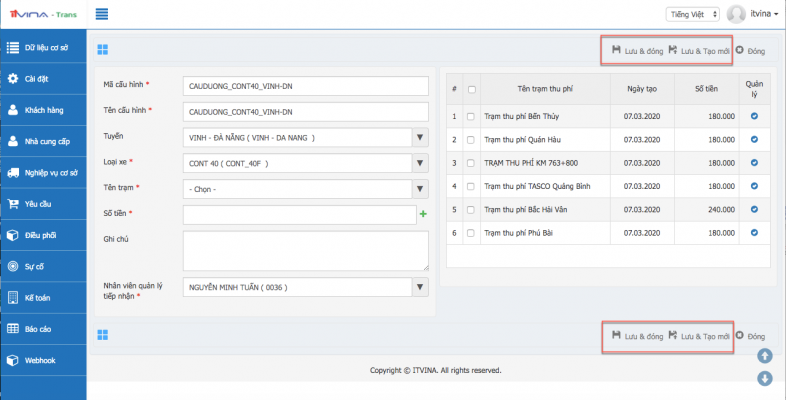Viewport: 786px width, 400px height.
Task: Check the box for Trạm thu phí Quán Hàu
Action: (472, 139)
